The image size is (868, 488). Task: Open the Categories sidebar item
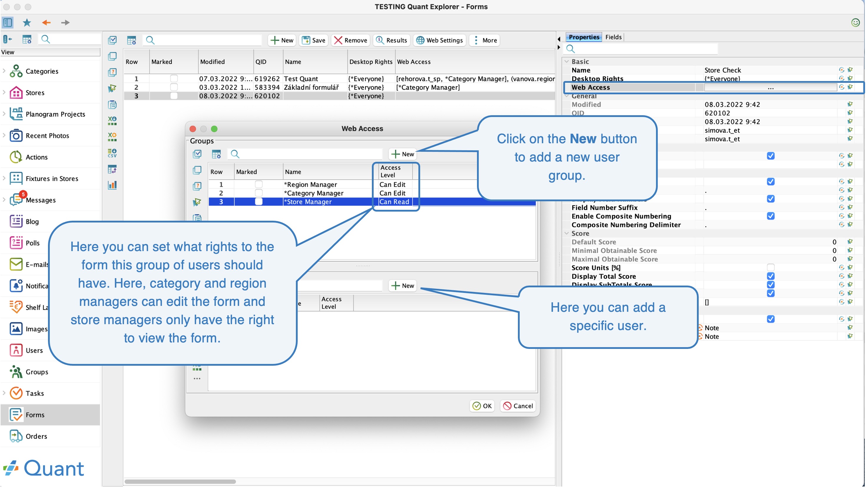click(x=42, y=71)
